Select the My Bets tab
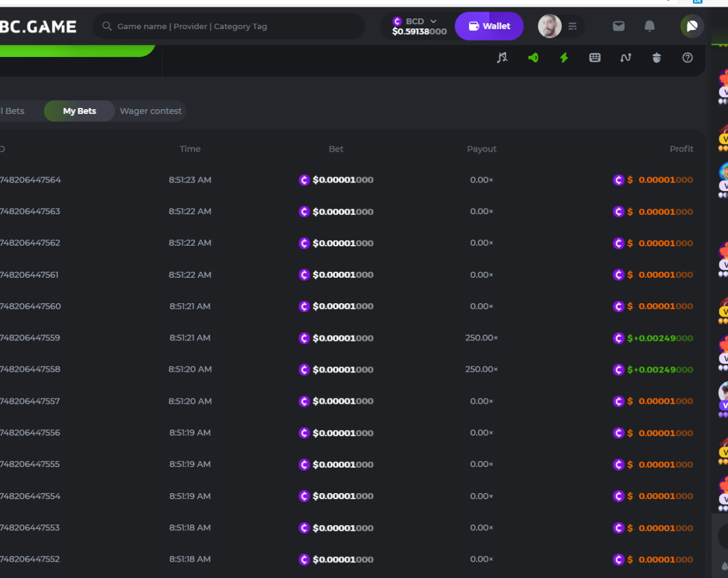 79,111
